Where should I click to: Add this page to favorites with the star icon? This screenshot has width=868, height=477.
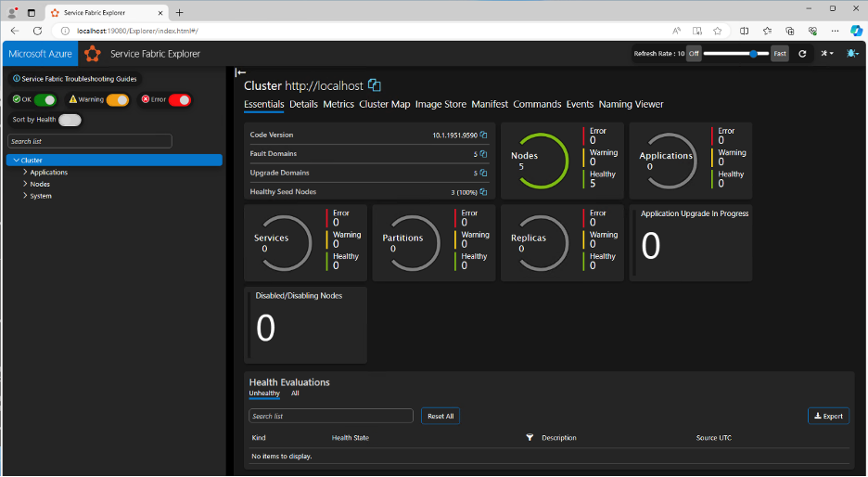(x=718, y=31)
